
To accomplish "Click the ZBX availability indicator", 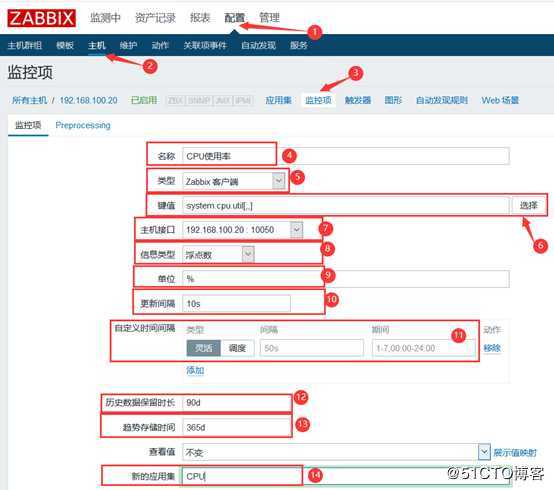I will click(x=176, y=100).
